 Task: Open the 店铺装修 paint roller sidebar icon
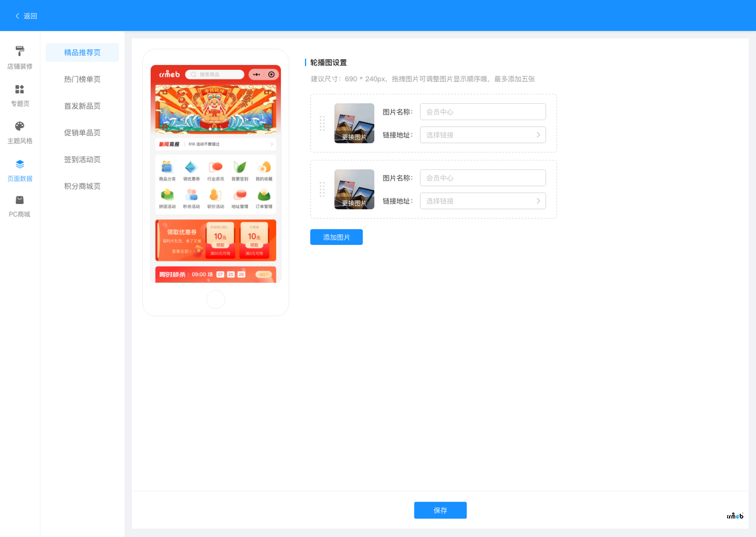click(x=20, y=52)
